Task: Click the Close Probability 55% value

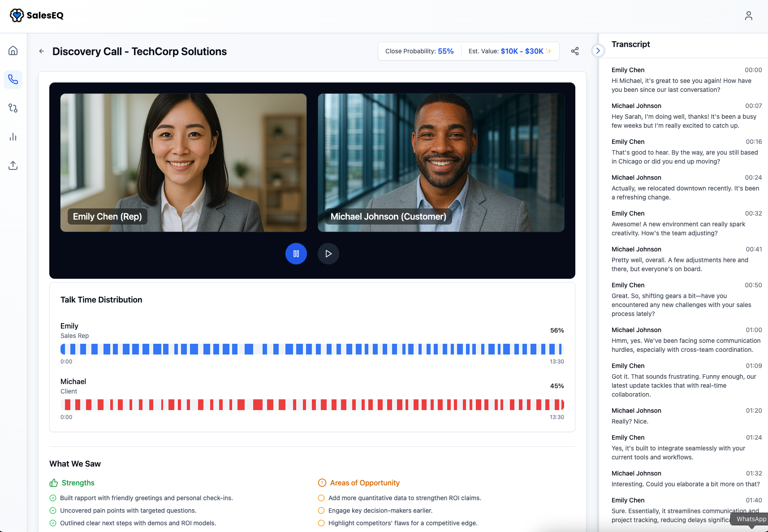Action: click(x=446, y=51)
